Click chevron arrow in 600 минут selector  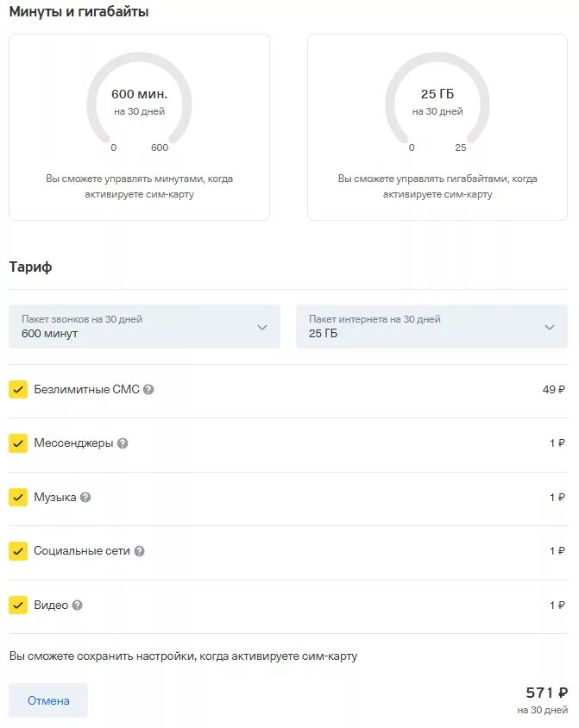(x=262, y=327)
